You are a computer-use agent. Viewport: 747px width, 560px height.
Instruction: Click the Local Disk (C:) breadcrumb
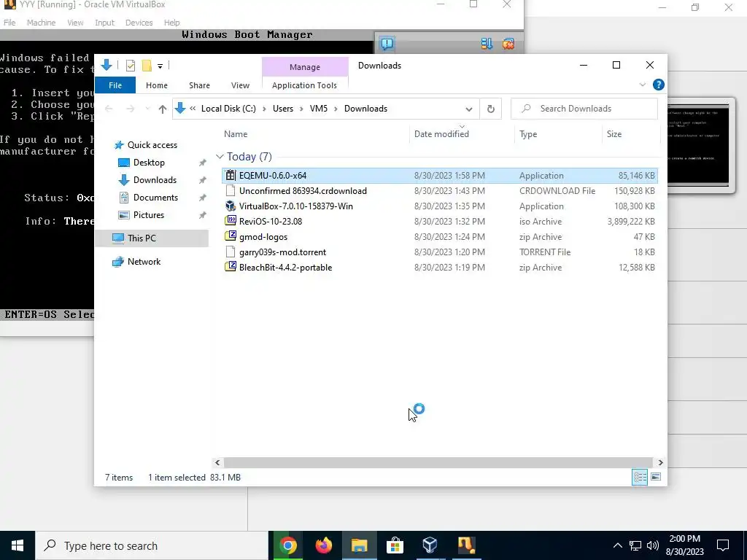click(x=228, y=109)
